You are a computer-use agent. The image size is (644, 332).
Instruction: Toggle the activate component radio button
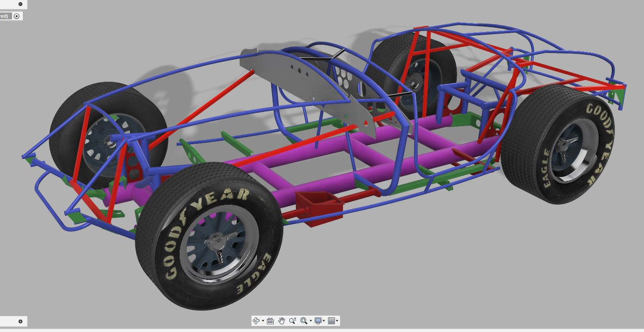click(17, 16)
